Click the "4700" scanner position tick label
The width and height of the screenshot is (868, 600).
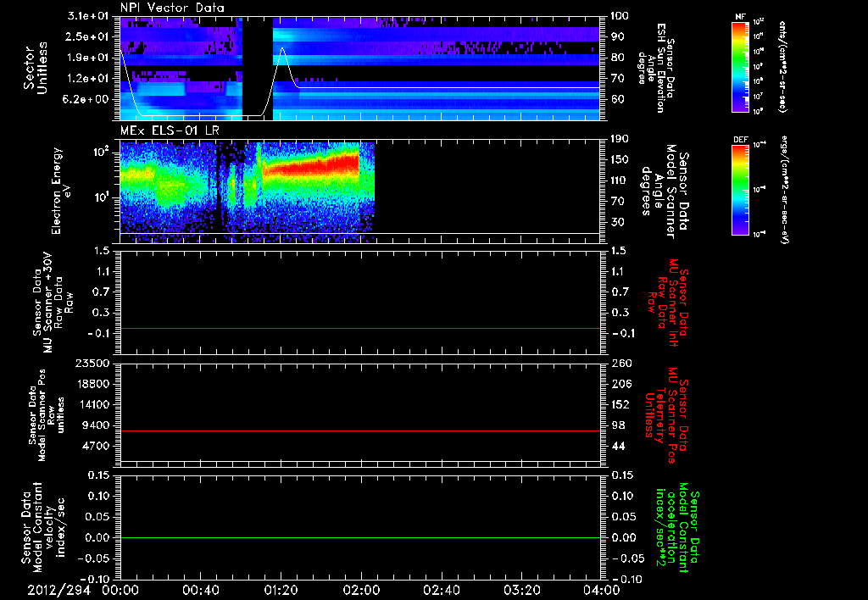(96, 446)
